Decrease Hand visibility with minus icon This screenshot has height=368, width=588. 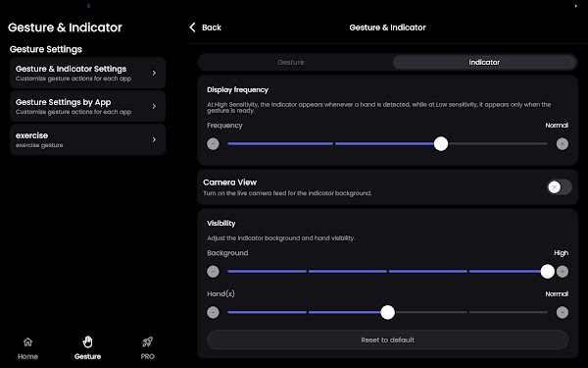(x=213, y=312)
